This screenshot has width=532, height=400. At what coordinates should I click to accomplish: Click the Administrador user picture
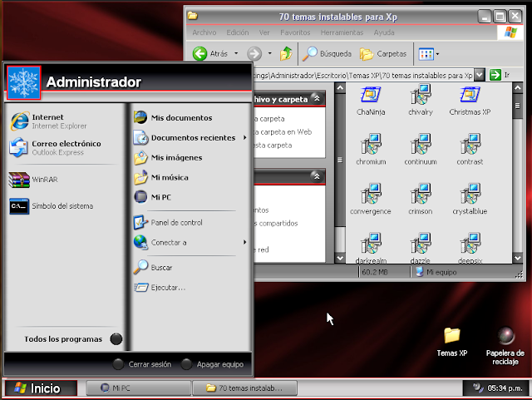tap(24, 83)
